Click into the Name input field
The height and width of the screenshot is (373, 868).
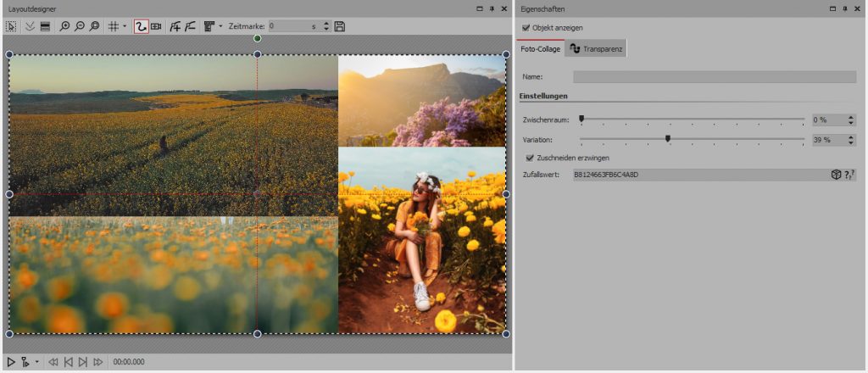714,77
